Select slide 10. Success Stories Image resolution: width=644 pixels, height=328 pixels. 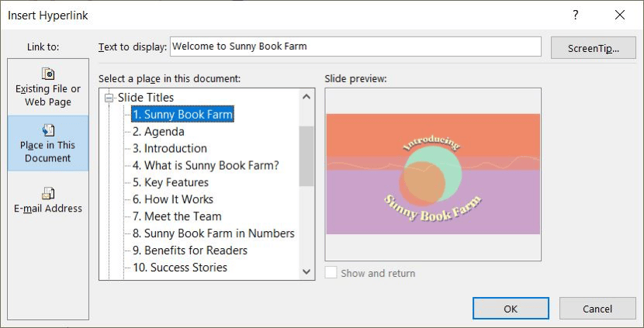[180, 268]
